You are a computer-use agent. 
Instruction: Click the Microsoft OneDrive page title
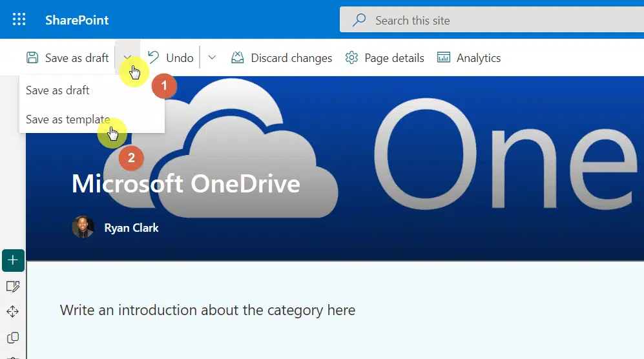[186, 183]
